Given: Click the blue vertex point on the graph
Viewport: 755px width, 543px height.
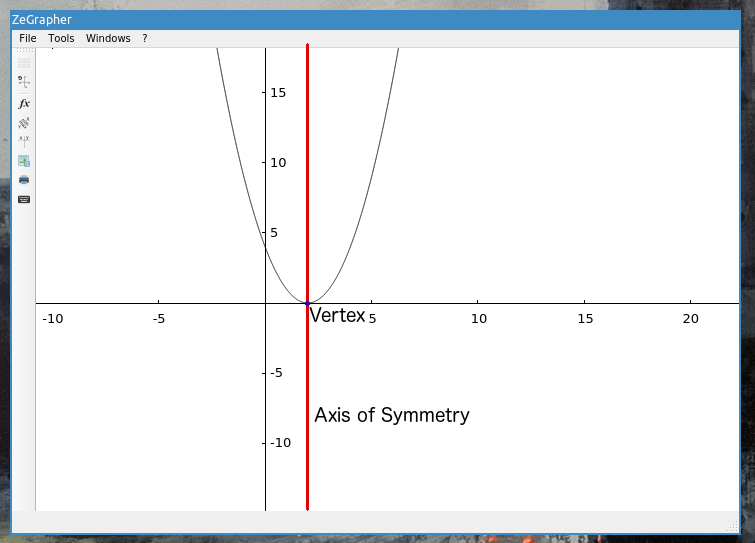Looking at the screenshot, I should pyautogui.click(x=307, y=303).
